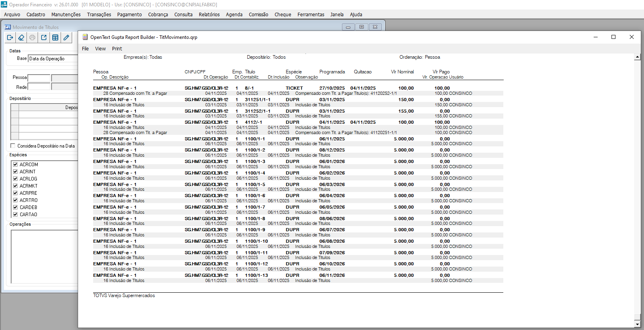Viewport: 644px width, 330px height.
Task: Toggle the CARTAO species checkbox
Action: (x=15, y=214)
